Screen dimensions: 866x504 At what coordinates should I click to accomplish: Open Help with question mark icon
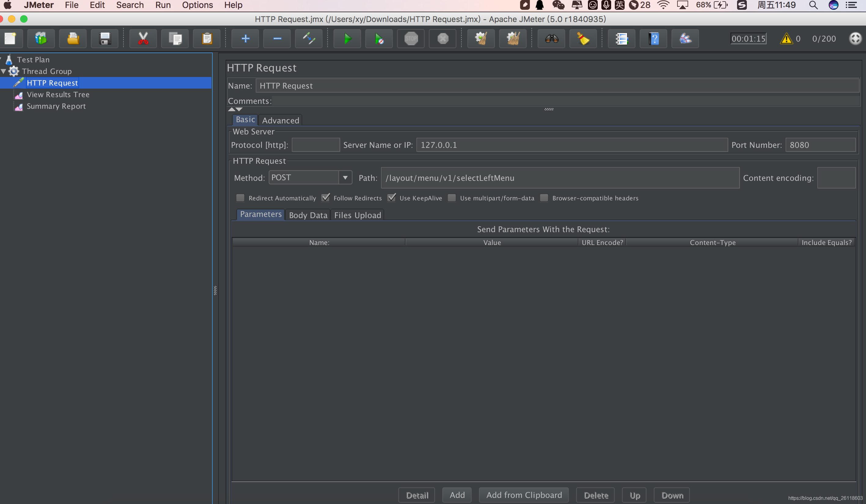pyautogui.click(x=654, y=38)
